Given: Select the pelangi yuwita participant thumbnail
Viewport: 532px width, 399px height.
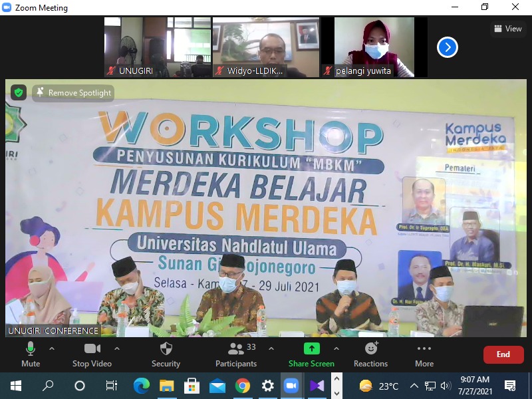Looking at the screenshot, I should click(x=374, y=47).
